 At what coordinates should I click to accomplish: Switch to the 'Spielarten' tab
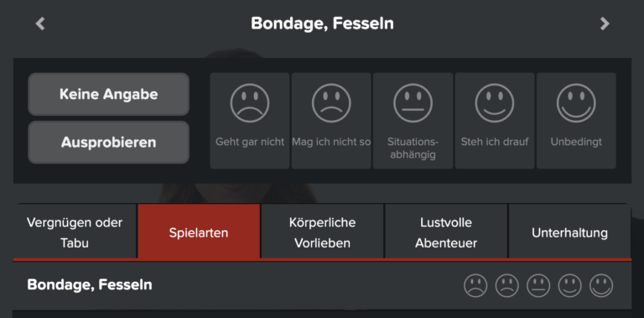(199, 232)
